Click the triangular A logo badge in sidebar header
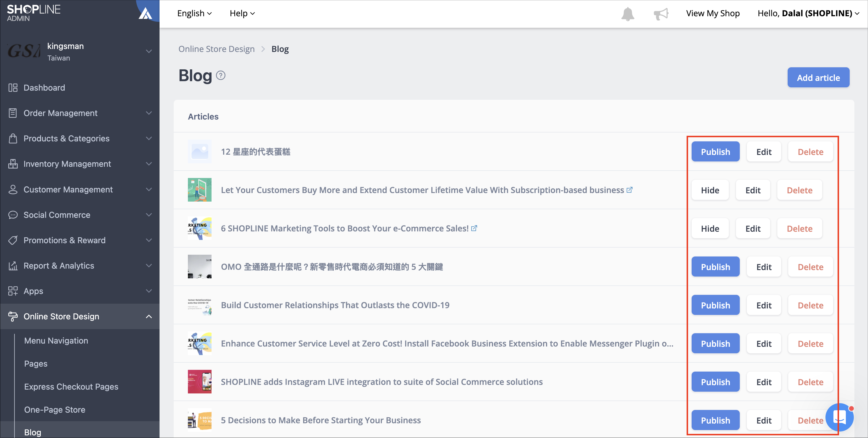Screen dimensions: 868x438 pyautogui.click(x=145, y=14)
